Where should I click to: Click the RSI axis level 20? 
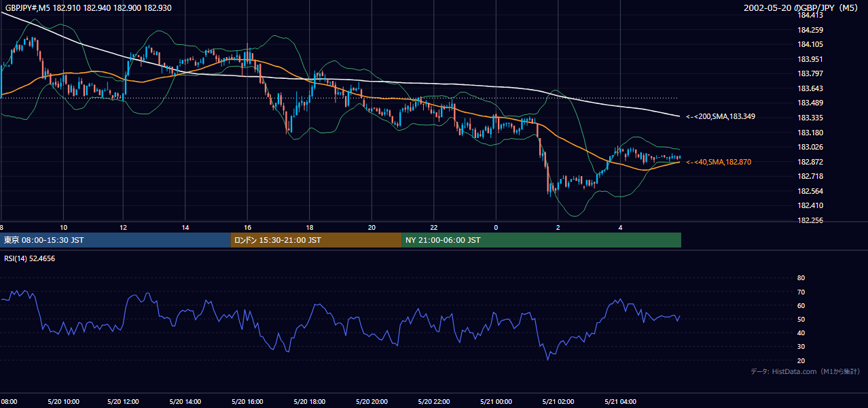pyautogui.click(x=801, y=360)
